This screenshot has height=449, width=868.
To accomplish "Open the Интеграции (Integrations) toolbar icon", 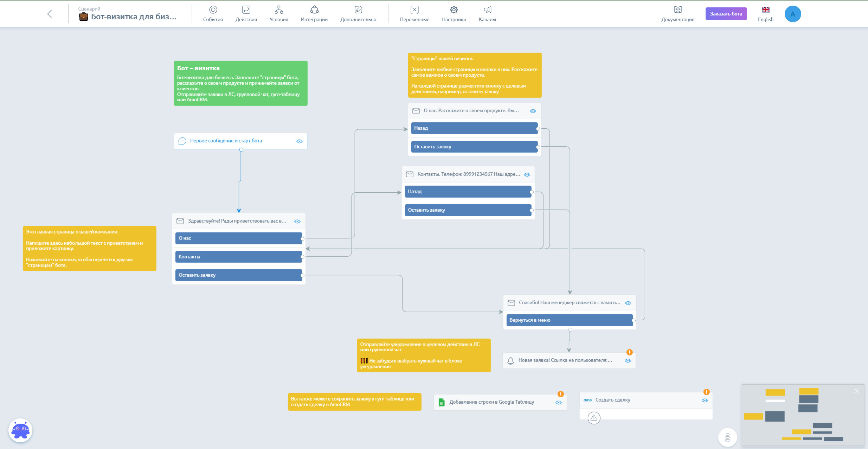I will click(x=314, y=13).
